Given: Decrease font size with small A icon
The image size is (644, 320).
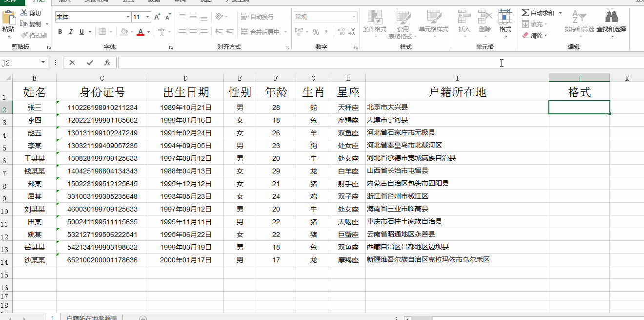Looking at the screenshot, I should pyautogui.click(x=168, y=17).
